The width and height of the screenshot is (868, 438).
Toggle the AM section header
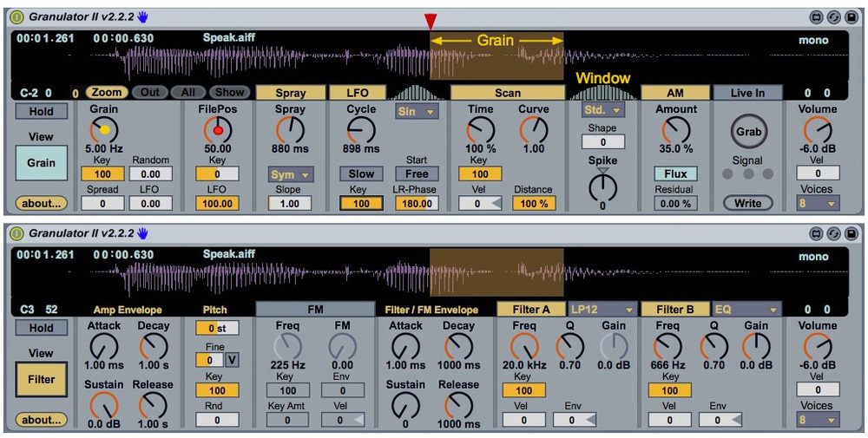coord(675,93)
